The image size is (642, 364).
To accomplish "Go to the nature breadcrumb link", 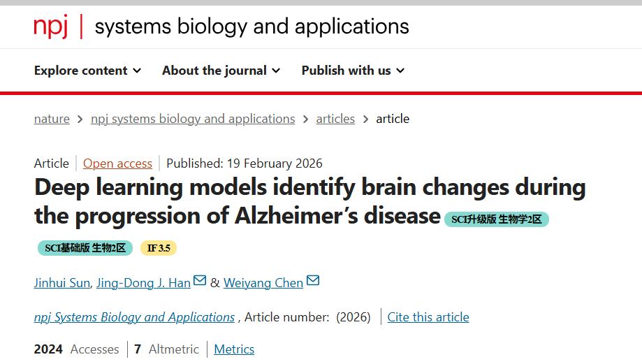I will [52, 119].
